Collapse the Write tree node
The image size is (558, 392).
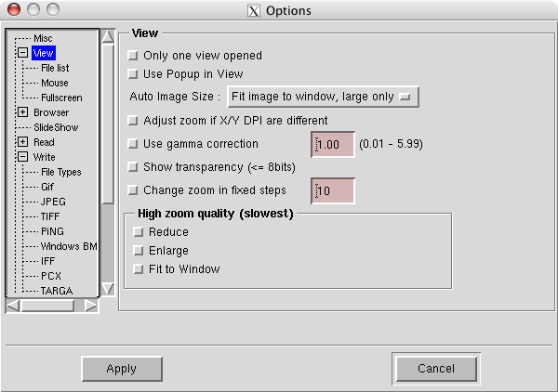pos(23,158)
